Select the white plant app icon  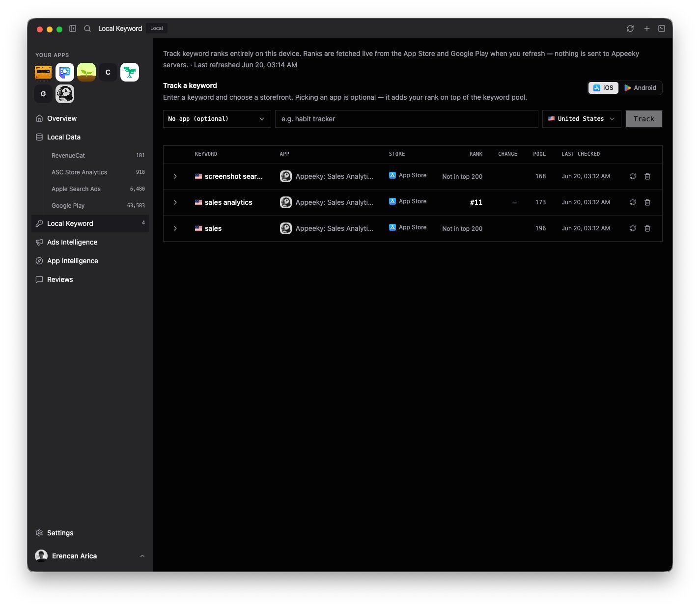130,72
